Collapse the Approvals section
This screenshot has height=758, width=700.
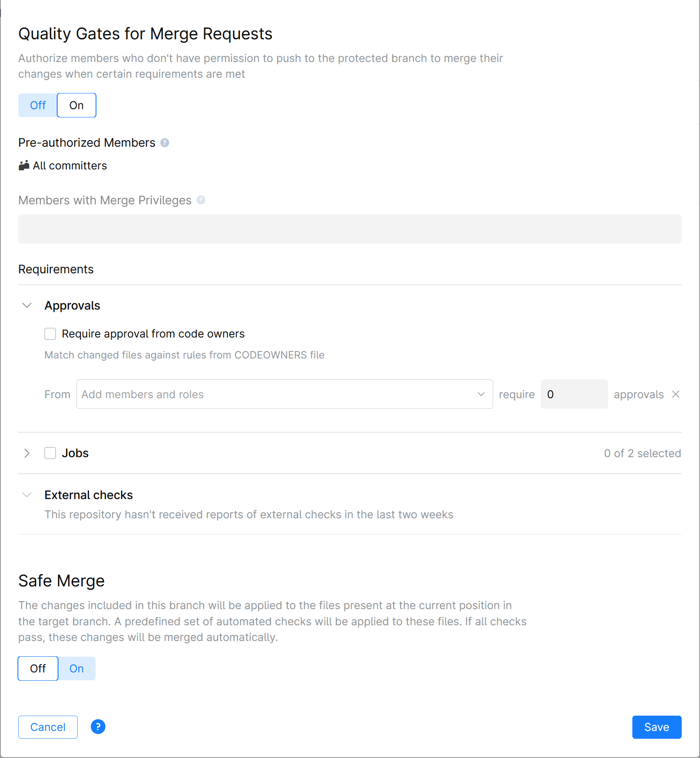click(27, 306)
